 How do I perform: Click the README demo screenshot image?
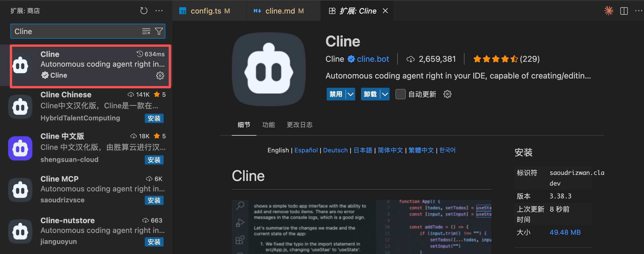[362, 227]
